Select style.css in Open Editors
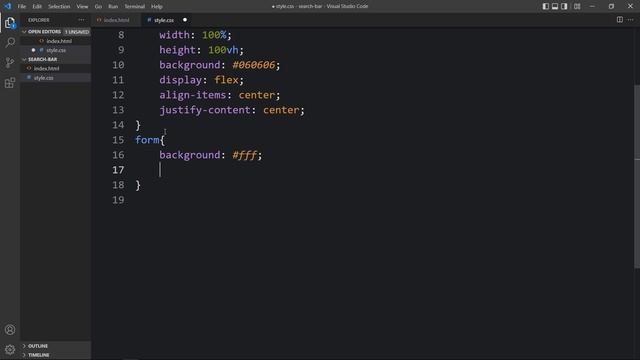Image resolution: width=640 pixels, height=360 pixels. coord(56,50)
